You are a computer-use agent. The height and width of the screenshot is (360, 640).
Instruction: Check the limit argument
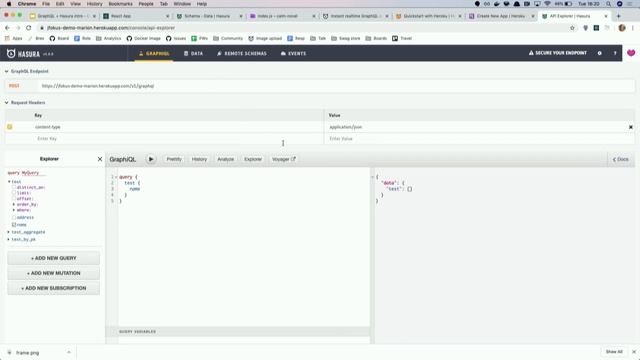[x=14, y=193]
